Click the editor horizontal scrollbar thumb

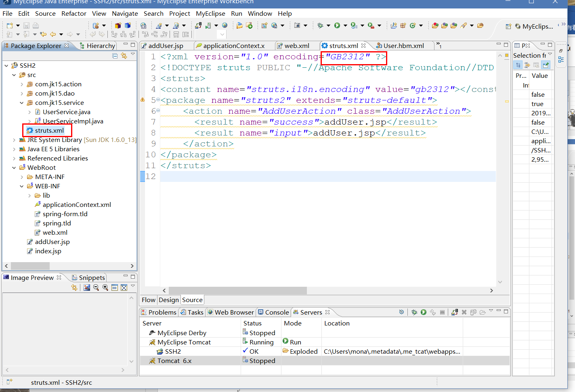238,290
